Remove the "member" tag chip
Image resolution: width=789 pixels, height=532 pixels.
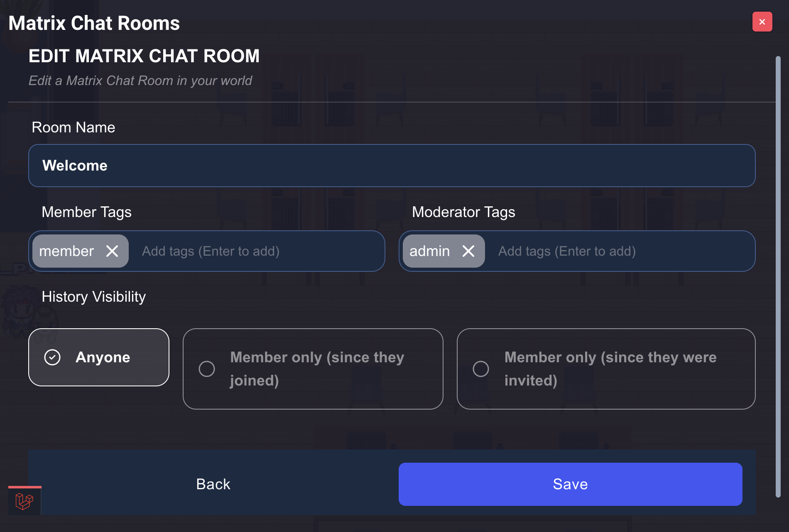[111, 251]
